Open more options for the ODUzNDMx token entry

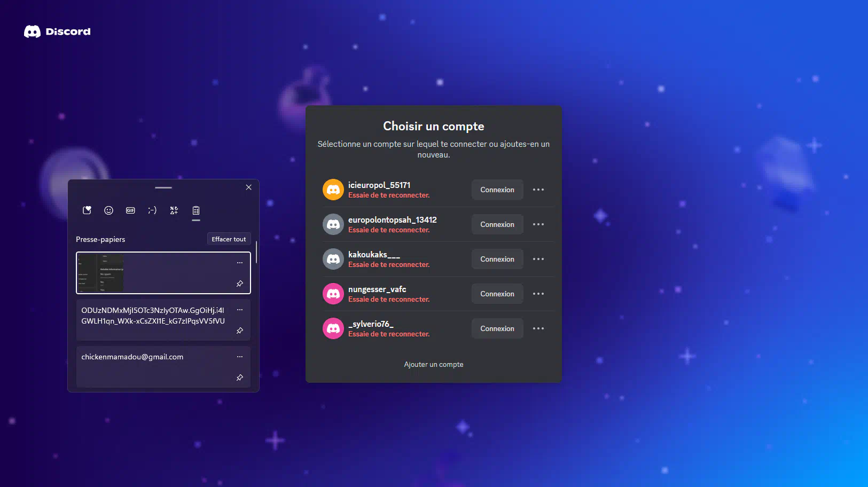pyautogui.click(x=240, y=310)
